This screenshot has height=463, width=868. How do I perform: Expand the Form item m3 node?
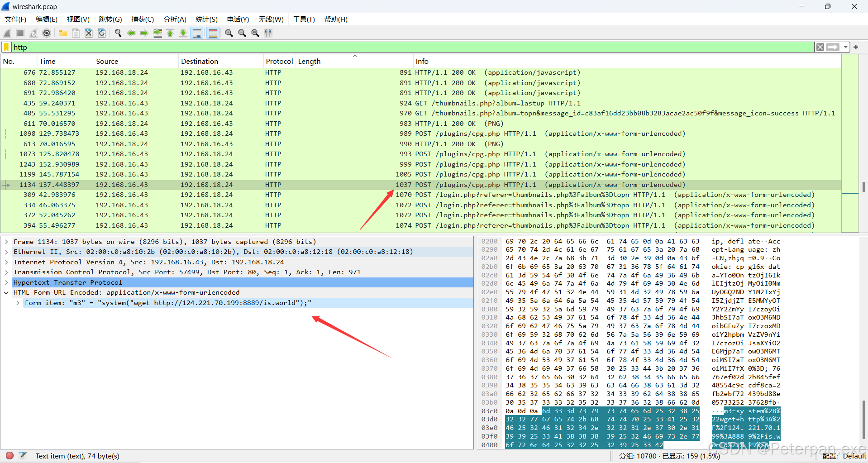pyautogui.click(x=18, y=303)
